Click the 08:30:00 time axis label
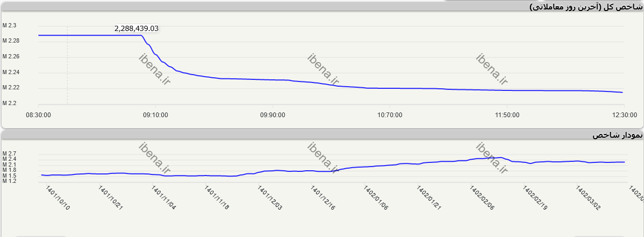The width and height of the screenshot is (644, 237). [x=38, y=115]
